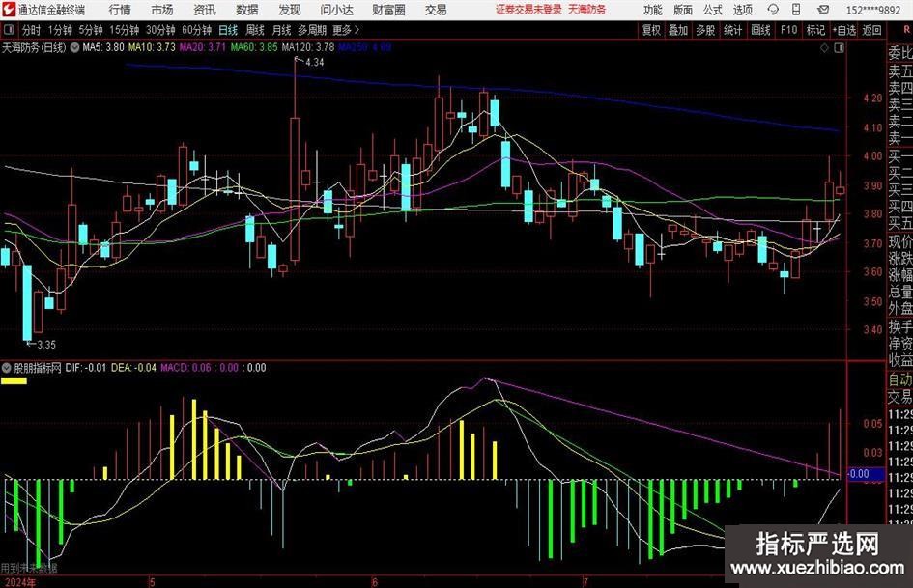This screenshot has height=588, width=913.
Task: Open the 选项 menu
Action: tap(742, 10)
